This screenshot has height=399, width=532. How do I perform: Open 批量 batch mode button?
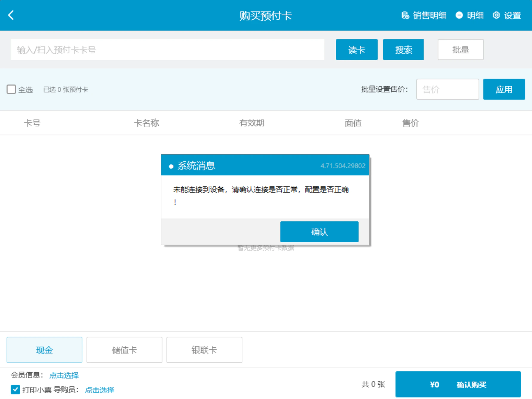tap(461, 50)
